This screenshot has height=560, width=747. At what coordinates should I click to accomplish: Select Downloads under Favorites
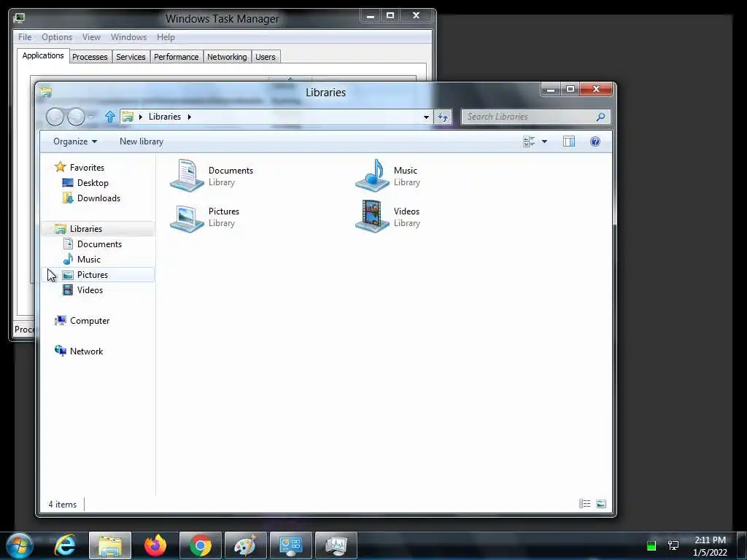98,198
